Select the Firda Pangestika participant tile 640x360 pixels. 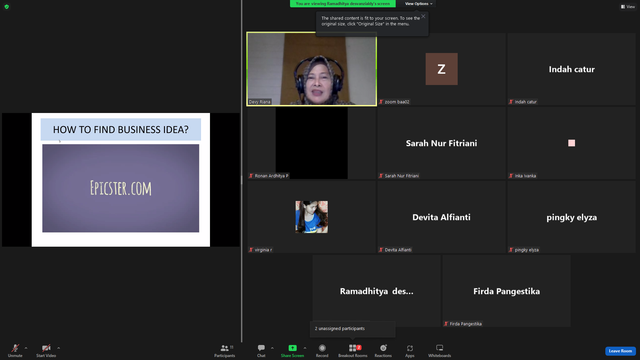507,291
